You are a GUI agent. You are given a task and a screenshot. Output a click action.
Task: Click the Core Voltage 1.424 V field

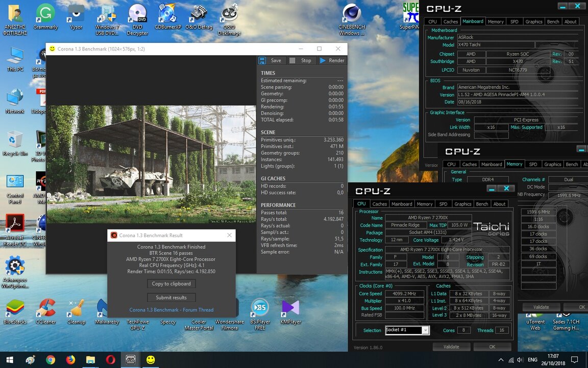[x=456, y=240]
